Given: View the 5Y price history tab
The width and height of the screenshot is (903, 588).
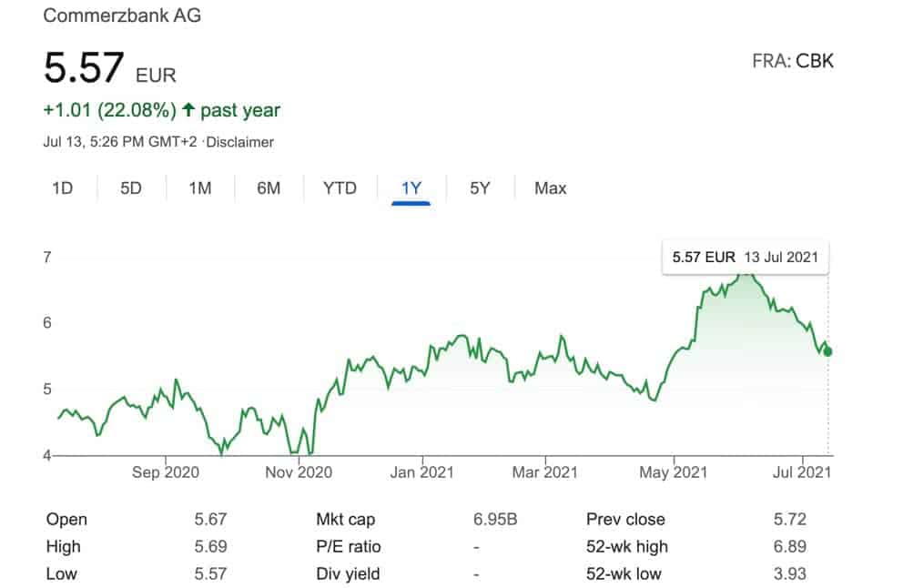Looking at the screenshot, I should (480, 188).
